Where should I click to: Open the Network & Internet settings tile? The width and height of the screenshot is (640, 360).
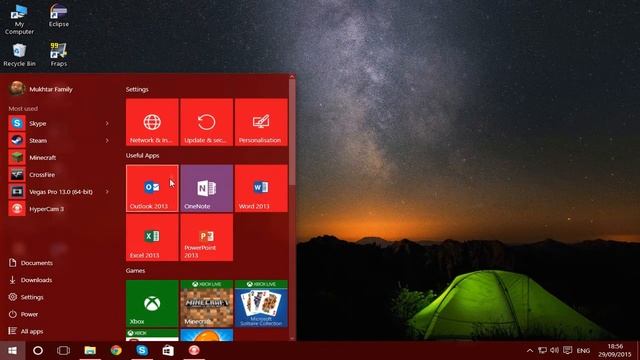[x=152, y=122]
